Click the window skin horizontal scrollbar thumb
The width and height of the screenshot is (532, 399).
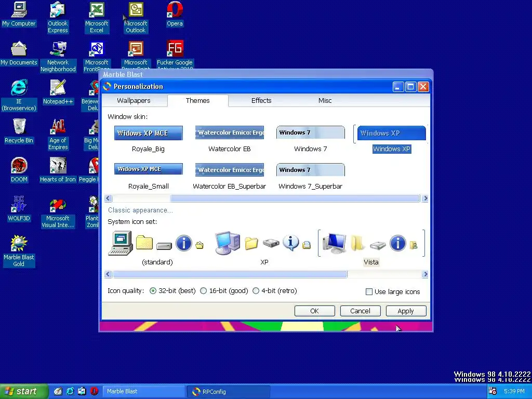coord(295,198)
